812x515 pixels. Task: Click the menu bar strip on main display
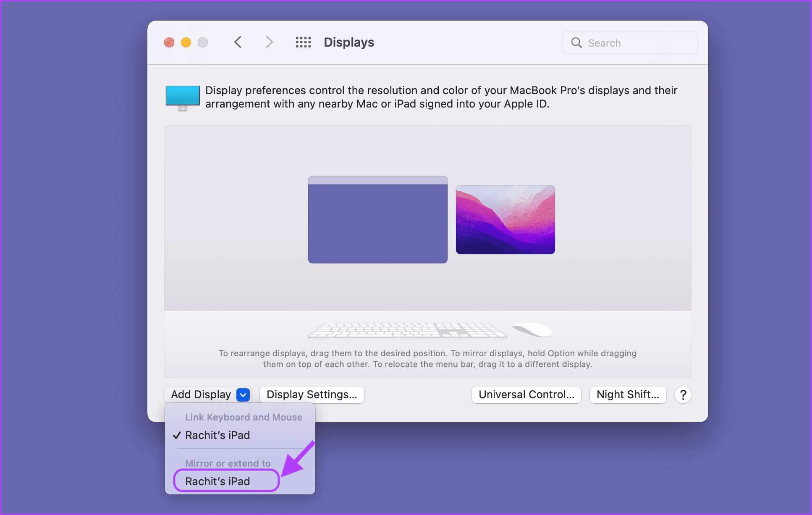click(378, 180)
